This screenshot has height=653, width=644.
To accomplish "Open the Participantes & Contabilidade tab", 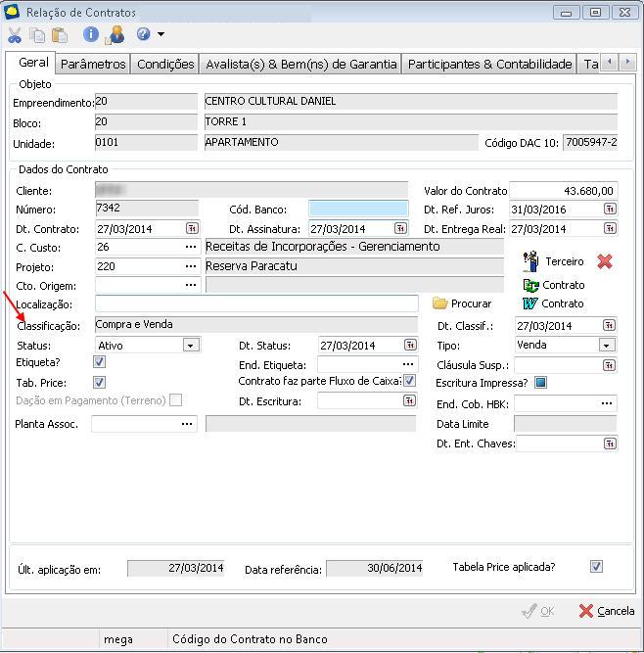I will pos(489,64).
